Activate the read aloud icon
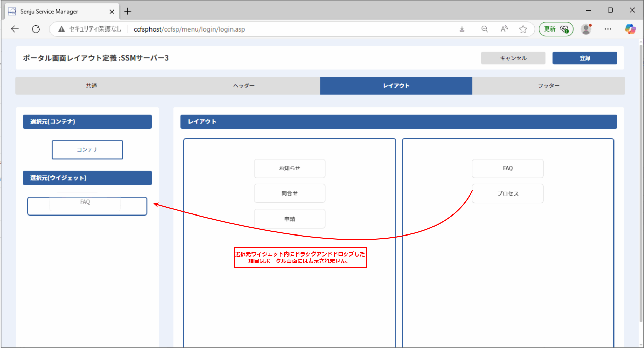This screenshot has height=348, width=644. 504,29
